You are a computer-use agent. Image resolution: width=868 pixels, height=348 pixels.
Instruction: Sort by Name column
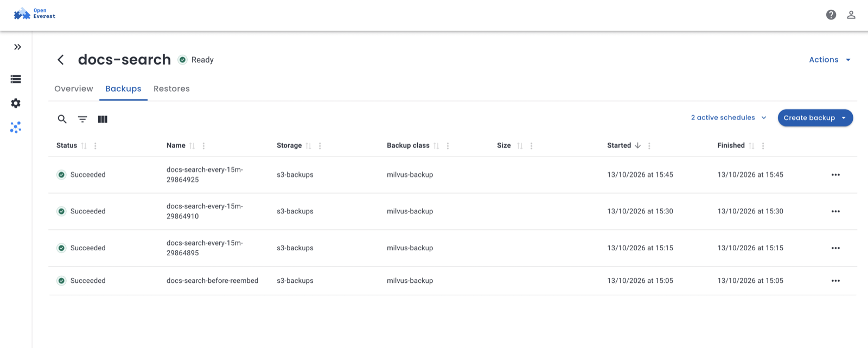point(192,146)
